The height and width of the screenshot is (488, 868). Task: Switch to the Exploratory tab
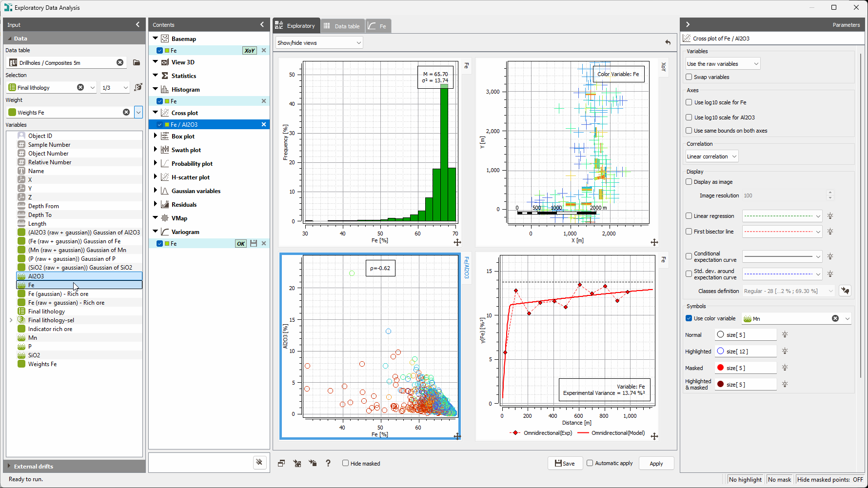point(296,26)
